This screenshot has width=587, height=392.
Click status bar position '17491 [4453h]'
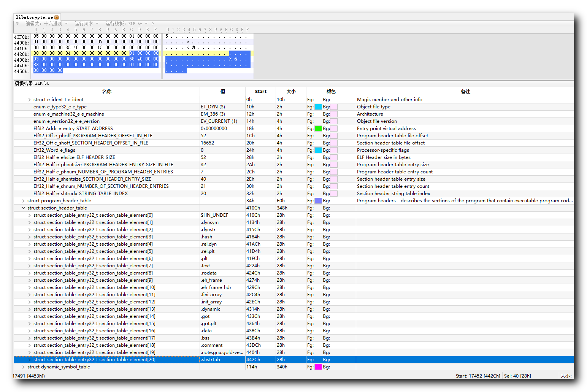click(x=29, y=376)
